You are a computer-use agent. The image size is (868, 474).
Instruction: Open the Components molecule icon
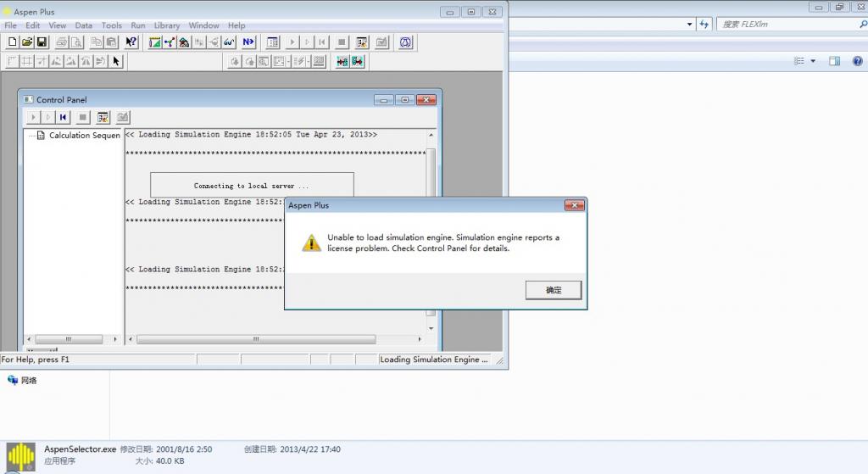click(170, 42)
